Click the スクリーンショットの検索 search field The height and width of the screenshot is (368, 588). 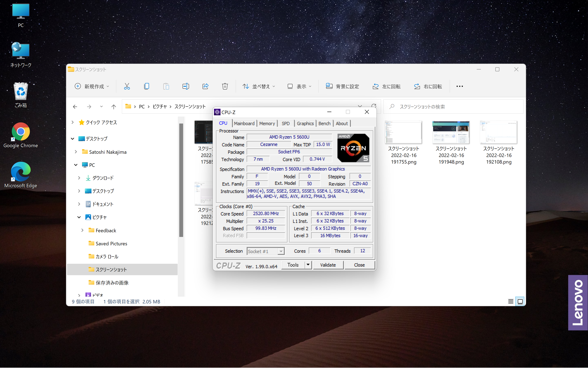(x=453, y=107)
